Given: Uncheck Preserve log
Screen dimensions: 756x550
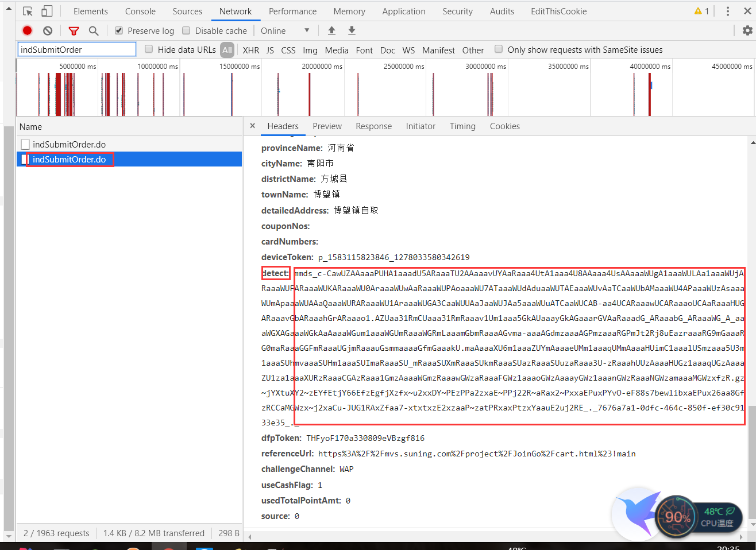Looking at the screenshot, I should pos(118,30).
